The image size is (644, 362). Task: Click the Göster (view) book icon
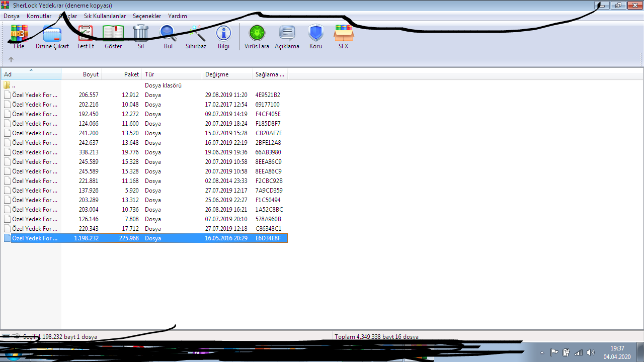pyautogui.click(x=113, y=33)
